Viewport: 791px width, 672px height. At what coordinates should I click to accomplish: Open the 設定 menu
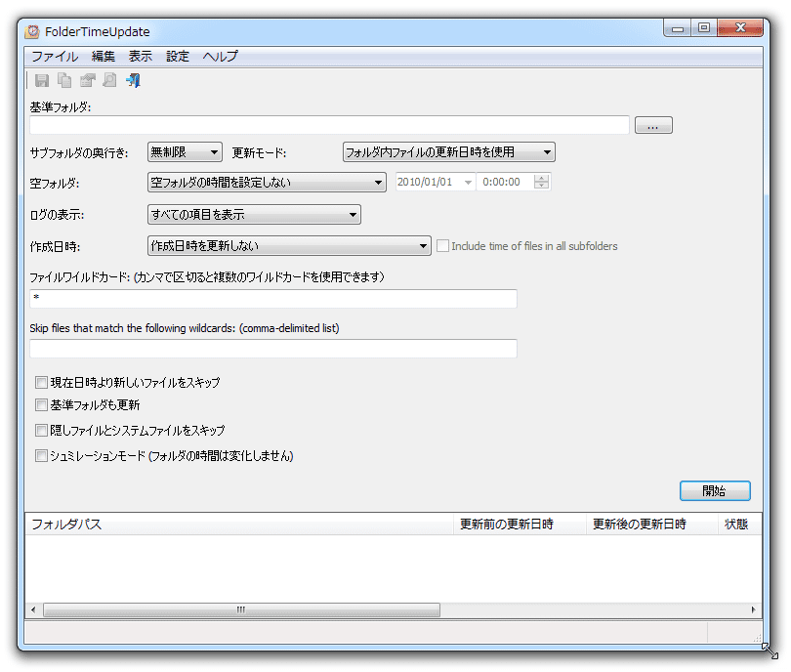(x=178, y=56)
